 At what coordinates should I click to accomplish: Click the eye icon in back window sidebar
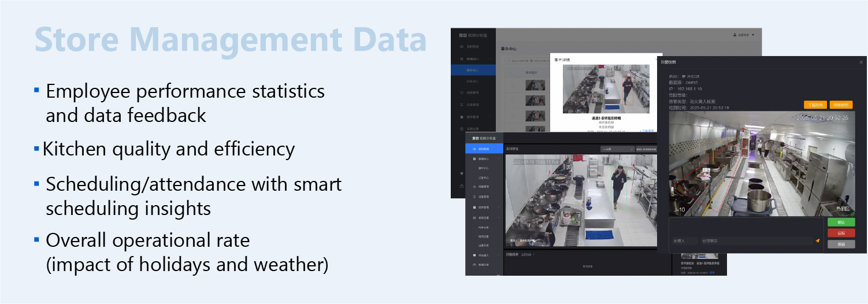(x=461, y=46)
